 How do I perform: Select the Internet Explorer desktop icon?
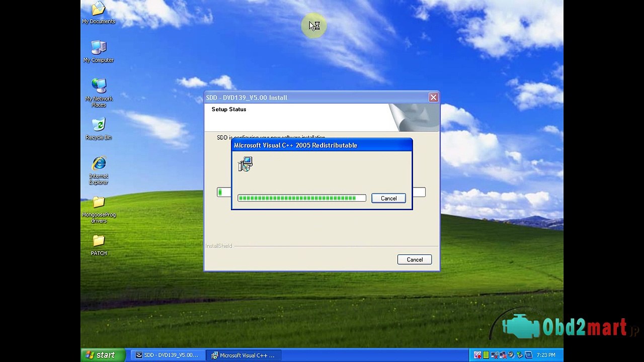tap(99, 170)
